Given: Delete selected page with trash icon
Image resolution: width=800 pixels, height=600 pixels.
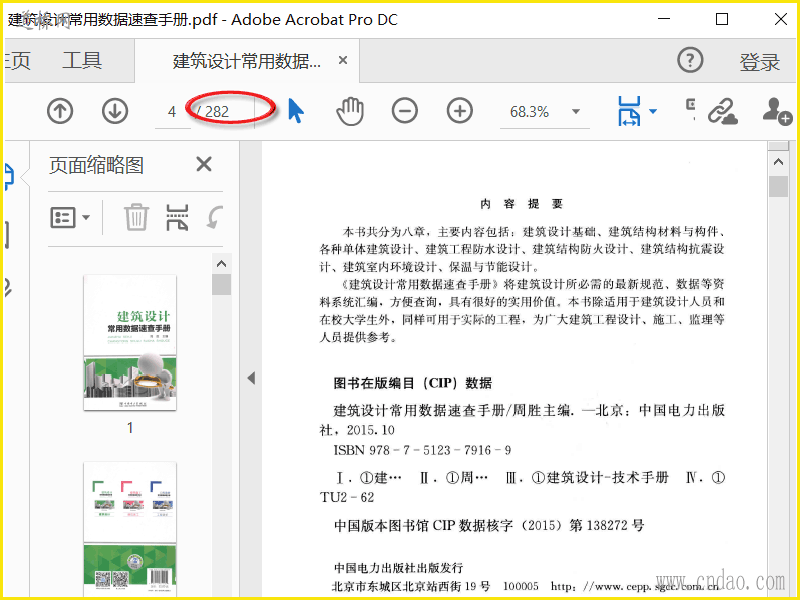Looking at the screenshot, I should (x=137, y=217).
